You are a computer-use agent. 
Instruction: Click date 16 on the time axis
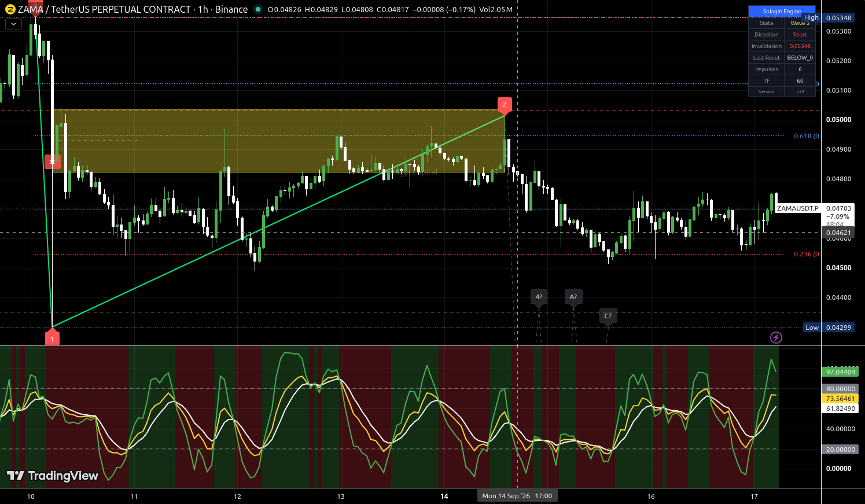[651, 496]
